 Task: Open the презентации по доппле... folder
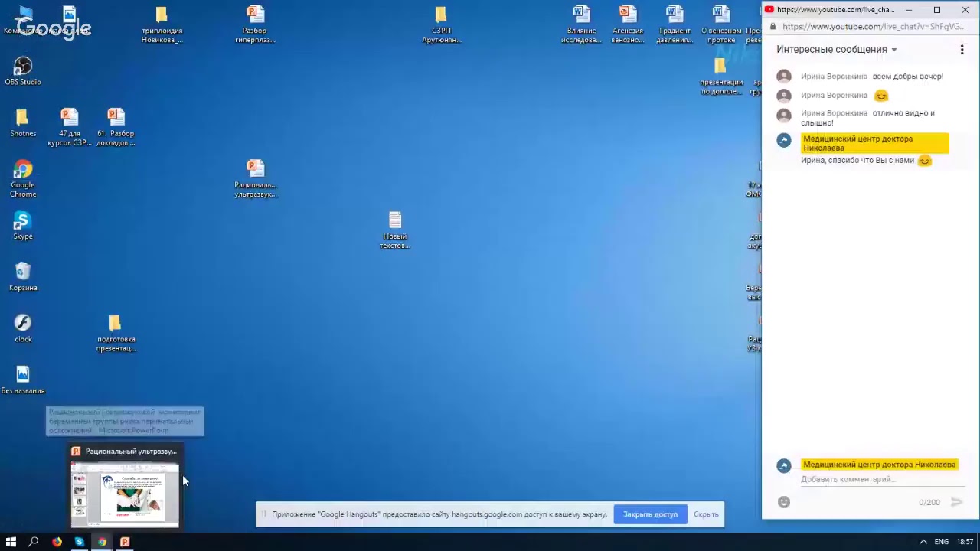coord(721,77)
